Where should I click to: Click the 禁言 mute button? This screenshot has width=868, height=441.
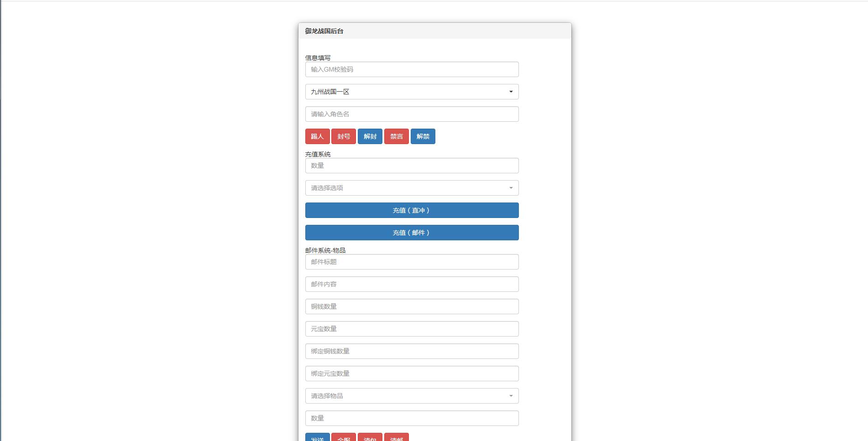tap(397, 136)
